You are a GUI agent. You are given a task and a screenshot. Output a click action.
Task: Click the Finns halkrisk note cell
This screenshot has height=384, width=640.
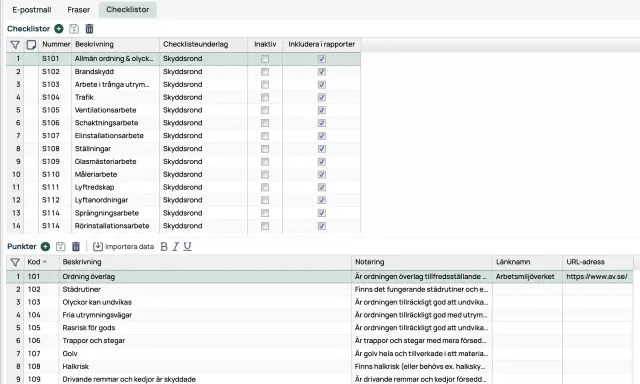click(422, 366)
